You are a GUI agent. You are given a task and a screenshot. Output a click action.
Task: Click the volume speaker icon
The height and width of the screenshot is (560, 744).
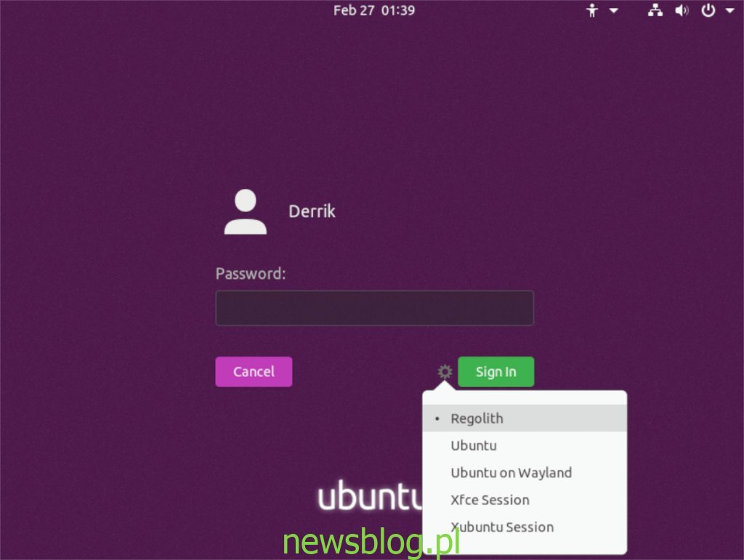(682, 10)
